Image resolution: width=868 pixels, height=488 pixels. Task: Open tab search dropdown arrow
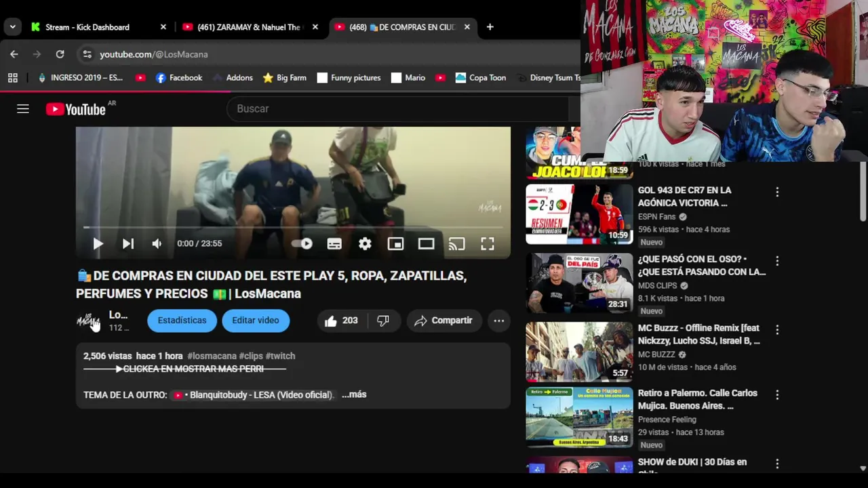tap(12, 27)
